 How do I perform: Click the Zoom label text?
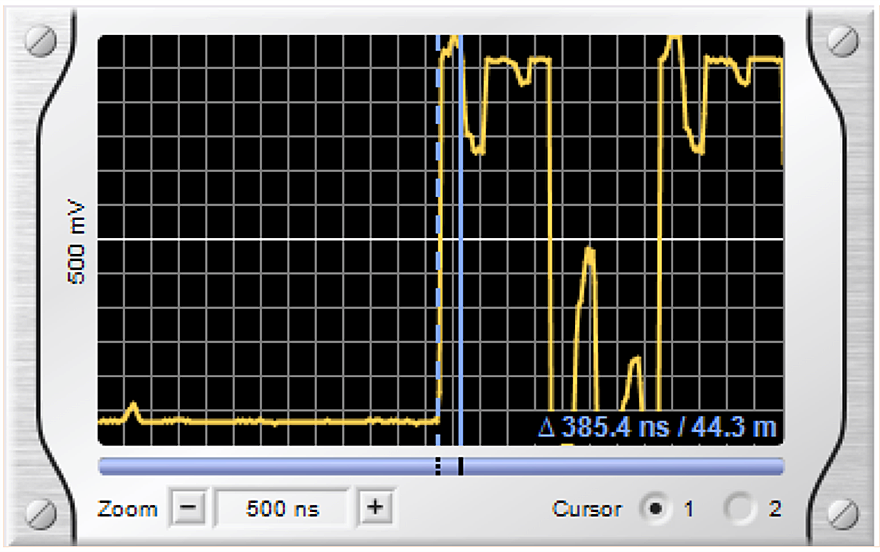tap(127, 509)
